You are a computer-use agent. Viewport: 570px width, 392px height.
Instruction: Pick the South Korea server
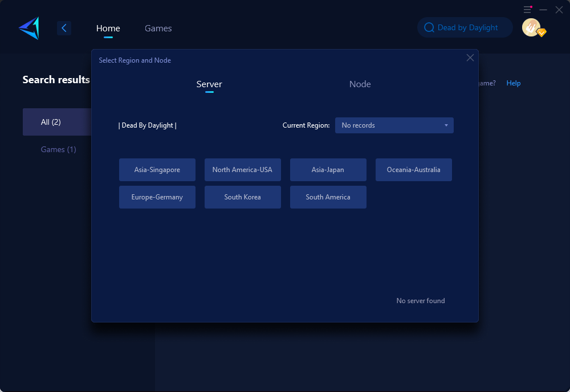242,197
